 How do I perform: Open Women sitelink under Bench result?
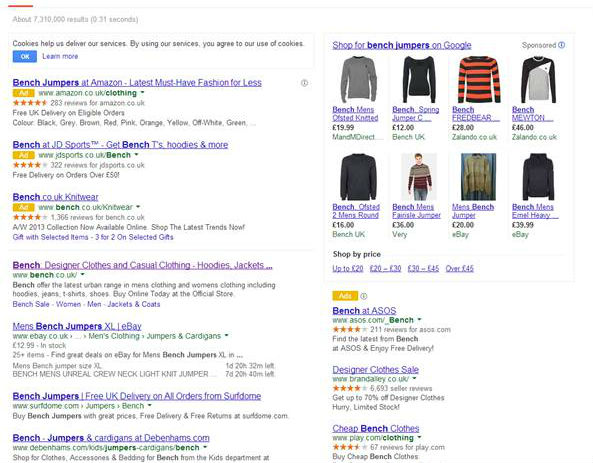[68, 304]
